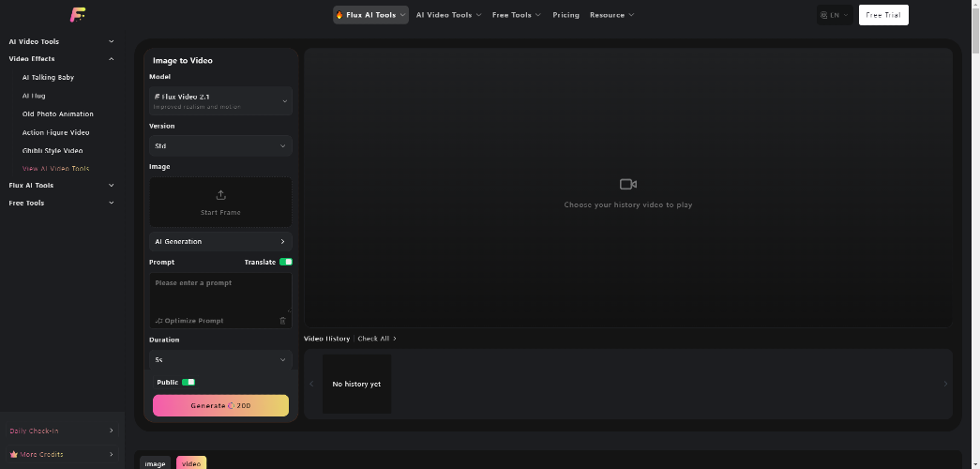The image size is (980, 469).
Task: Go to previous history with left arrow
Action: click(311, 384)
